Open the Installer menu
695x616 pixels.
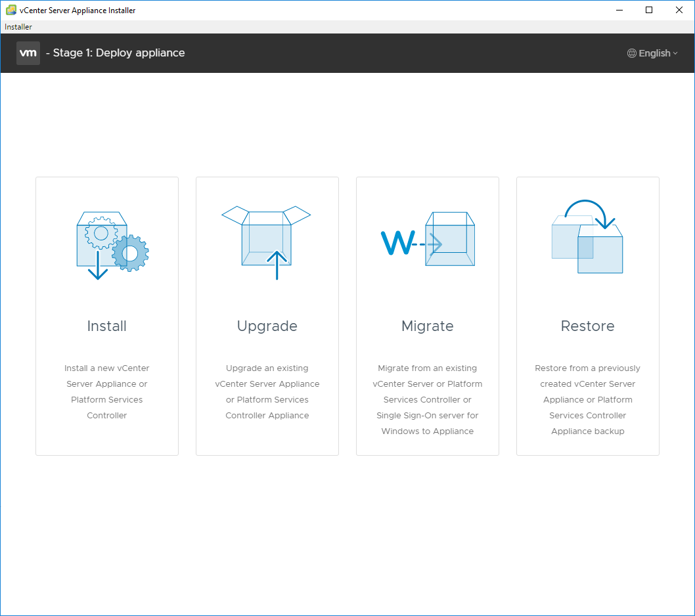(x=18, y=26)
